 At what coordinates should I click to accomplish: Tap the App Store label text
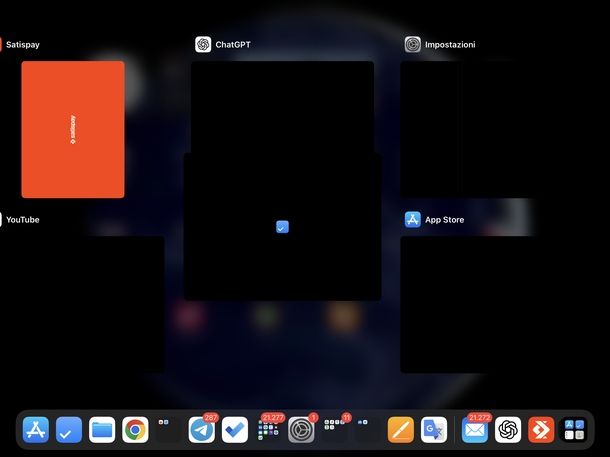pyautogui.click(x=445, y=220)
